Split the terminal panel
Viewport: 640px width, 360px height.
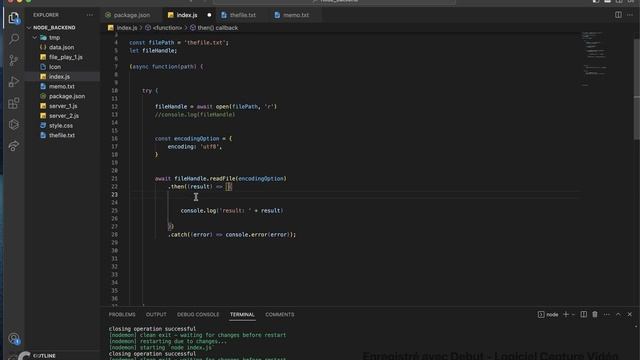[584, 314]
